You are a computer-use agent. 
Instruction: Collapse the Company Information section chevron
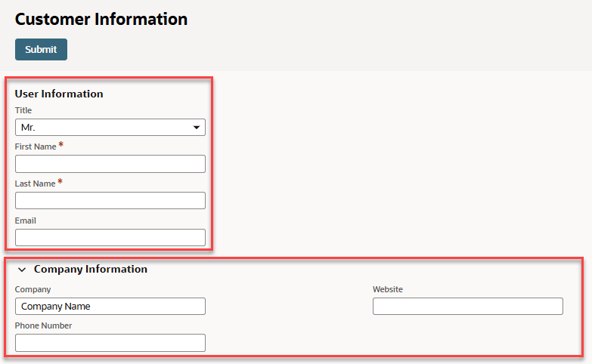click(x=22, y=270)
